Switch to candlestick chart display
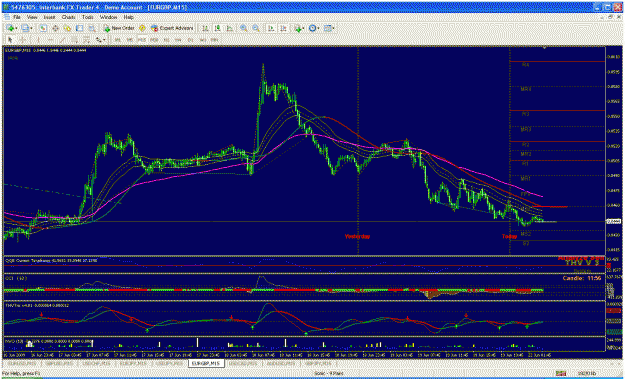Viewport: 625px width, 379px height. tap(217, 28)
